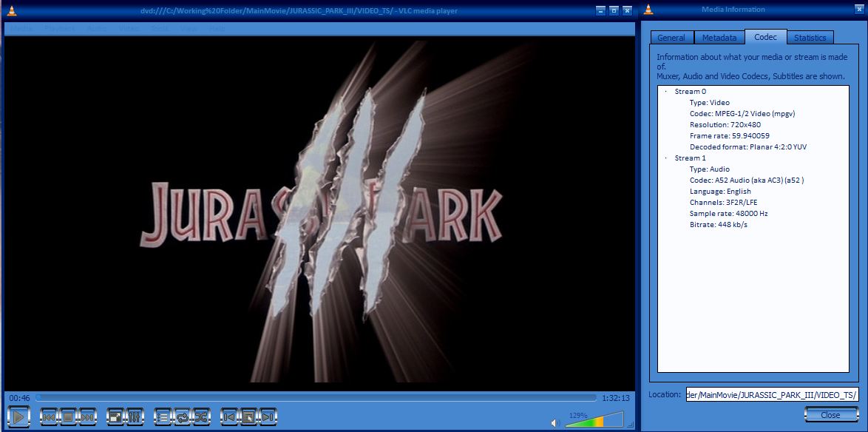The width and height of the screenshot is (868, 432).
Task: Minimize the VLC media player window
Action: tap(600, 10)
